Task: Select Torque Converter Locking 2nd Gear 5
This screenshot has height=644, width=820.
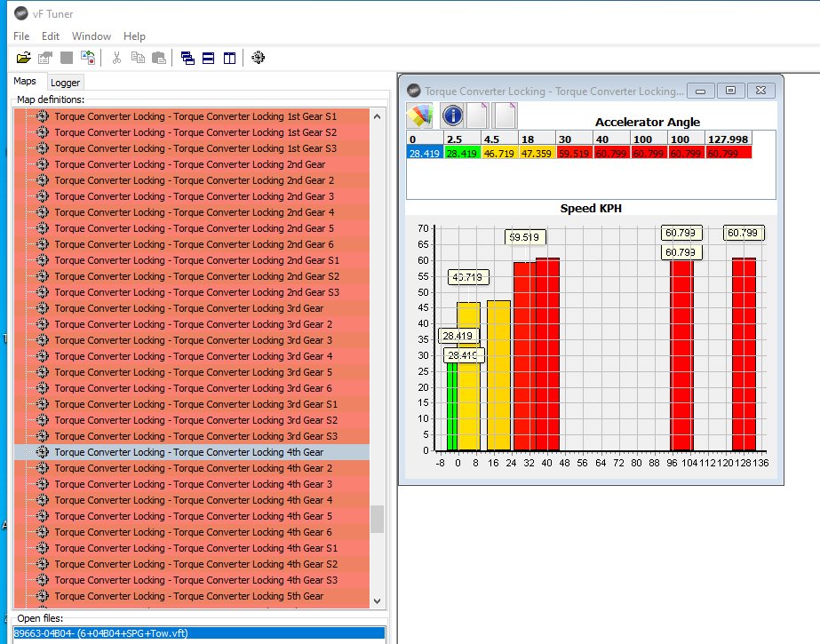Action: point(194,228)
